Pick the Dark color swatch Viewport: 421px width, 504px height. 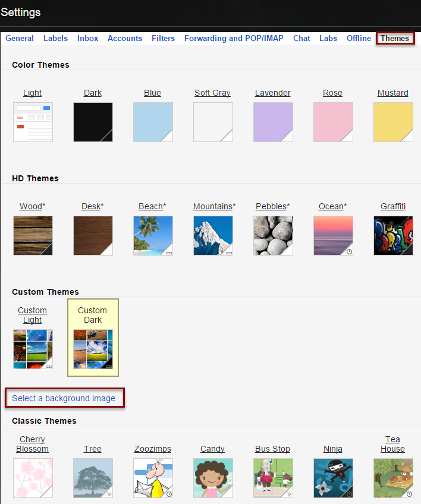click(93, 122)
